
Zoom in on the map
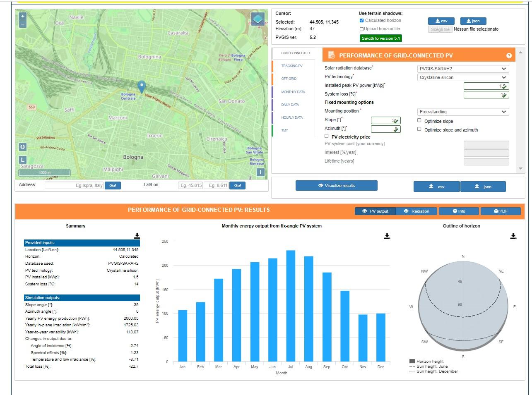pyautogui.click(x=23, y=16)
